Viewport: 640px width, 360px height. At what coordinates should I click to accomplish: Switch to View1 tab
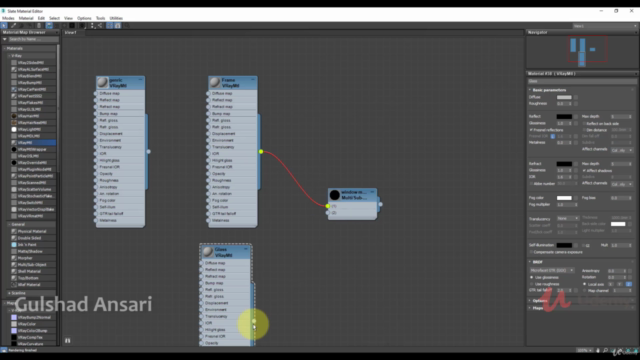click(x=71, y=32)
